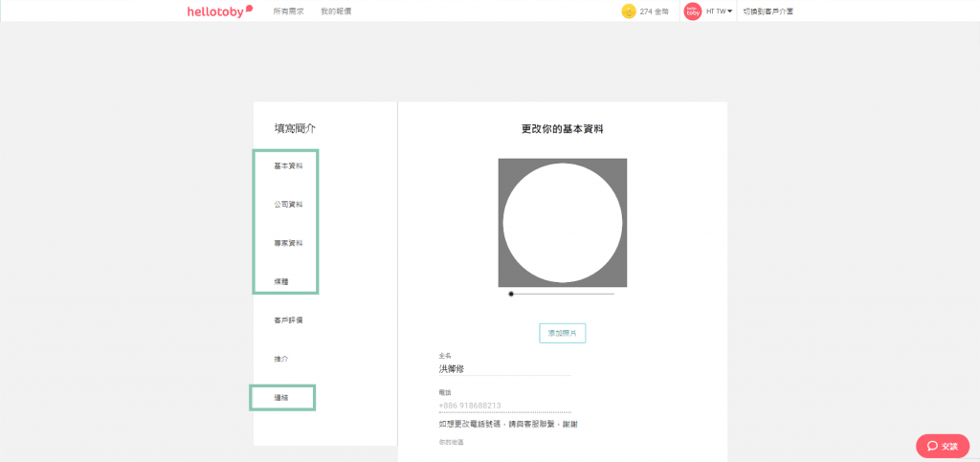Click the hellotoby logo
Image resolution: width=980 pixels, height=462 pixels.
click(x=219, y=11)
